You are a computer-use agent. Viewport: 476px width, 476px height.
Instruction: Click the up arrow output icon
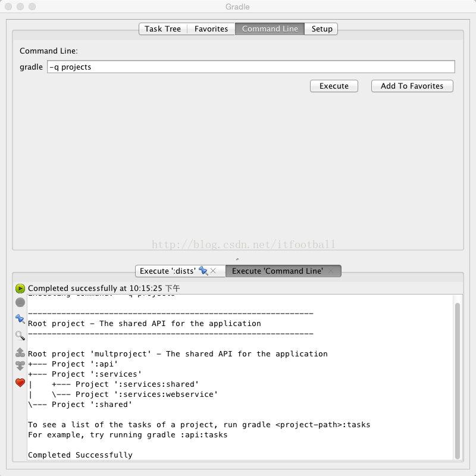pos(20,352)
